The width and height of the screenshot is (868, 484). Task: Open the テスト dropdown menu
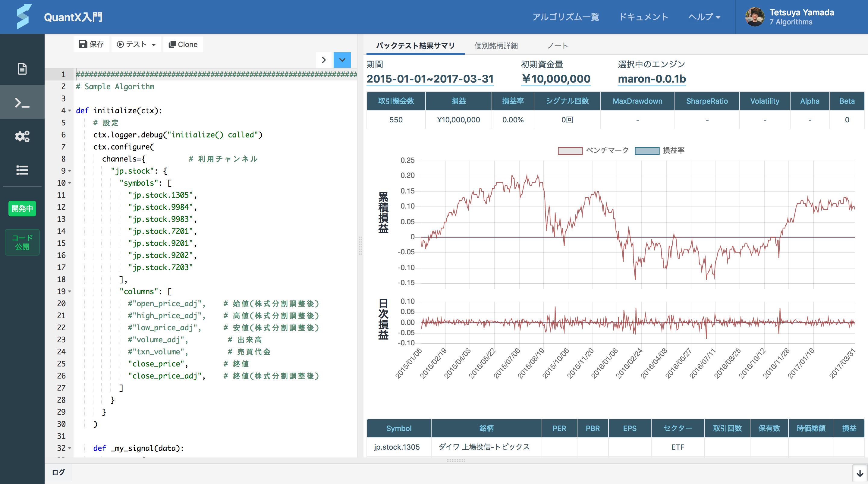pyautogui.click(x=137, y=44)
